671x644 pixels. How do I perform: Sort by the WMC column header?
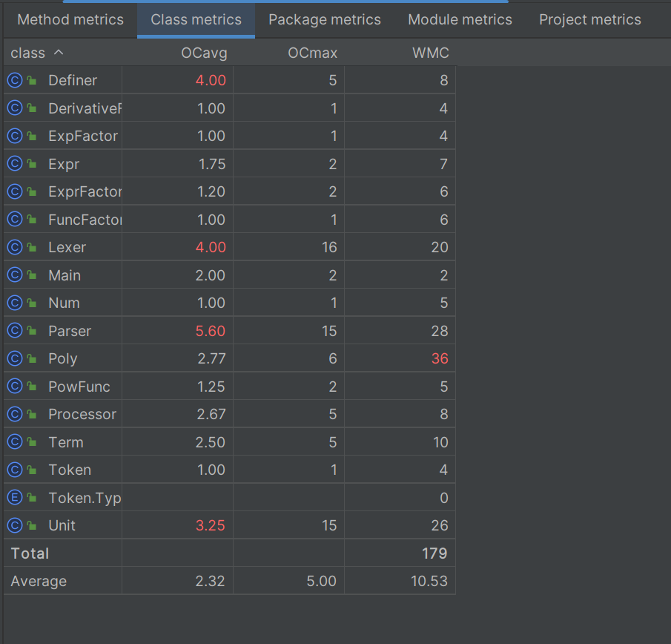(431, 53)
